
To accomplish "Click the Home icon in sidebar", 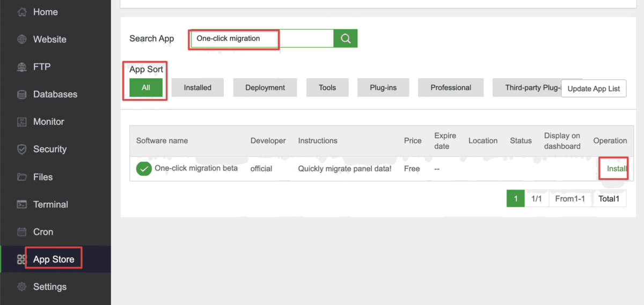I will pyautogui.click(x=22, y=12).
